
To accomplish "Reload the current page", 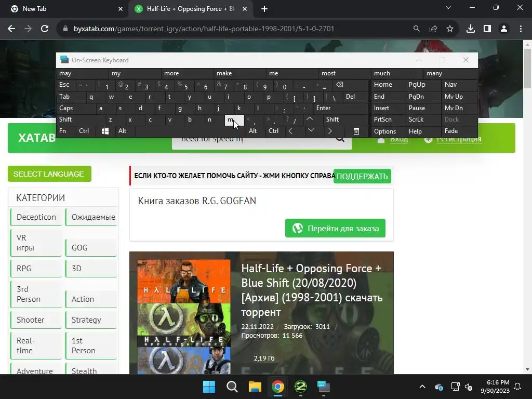I will coord(45,29).
